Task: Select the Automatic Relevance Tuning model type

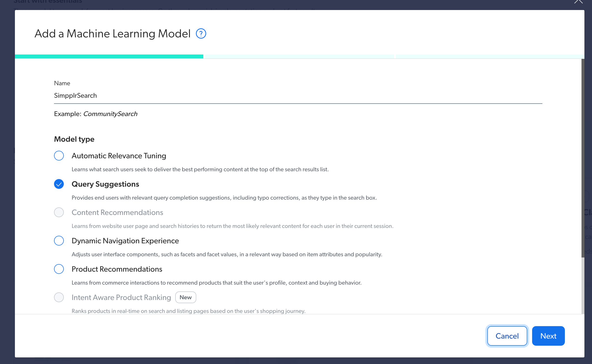Action: [59, 156]
